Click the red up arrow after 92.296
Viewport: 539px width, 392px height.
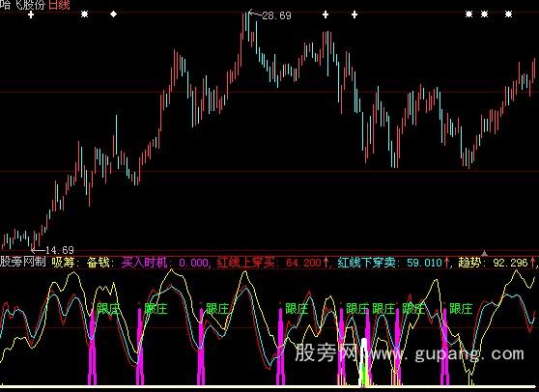(533, 263)
